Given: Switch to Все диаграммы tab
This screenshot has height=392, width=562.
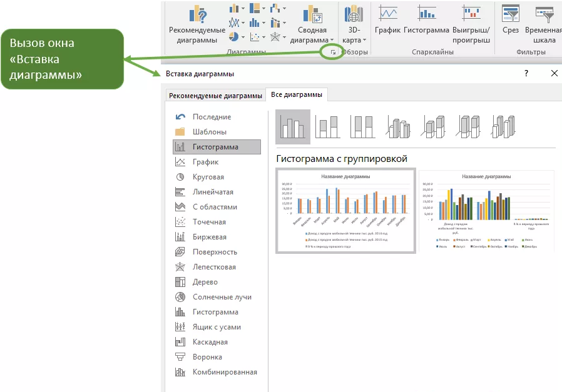Looking at the screenshot, I should (x=297, y=94).
